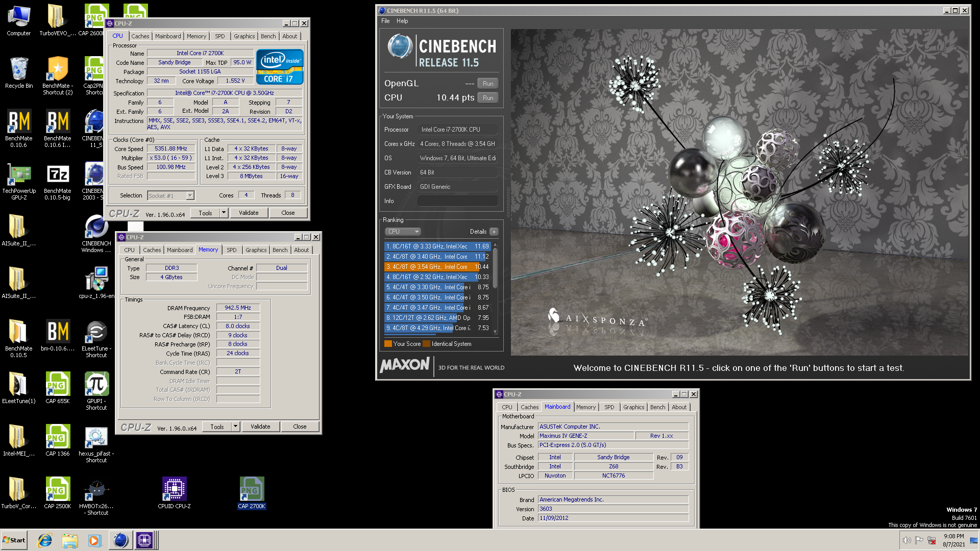Switch to CINEBENCH taskbar button
Viewport: 980px width, 551px height.
point(120,540)
